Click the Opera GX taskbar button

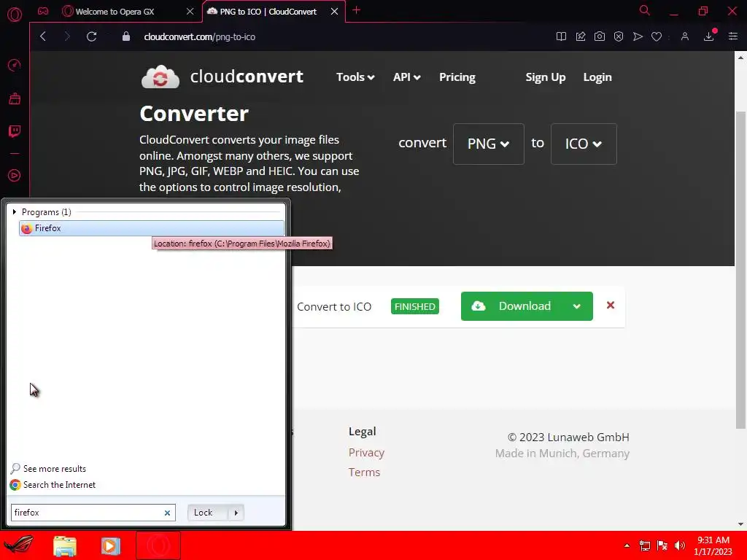pyautogui.click(x=158, y=545)
